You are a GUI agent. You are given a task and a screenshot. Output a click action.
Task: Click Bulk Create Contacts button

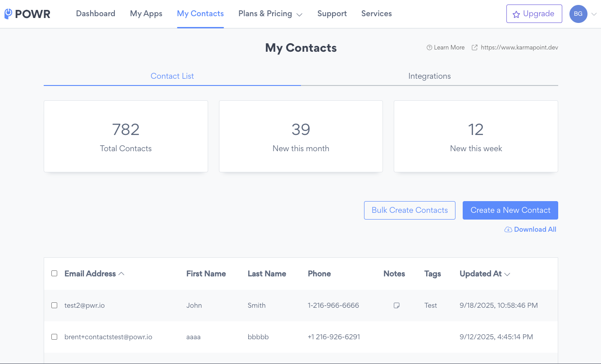point(410,210)
